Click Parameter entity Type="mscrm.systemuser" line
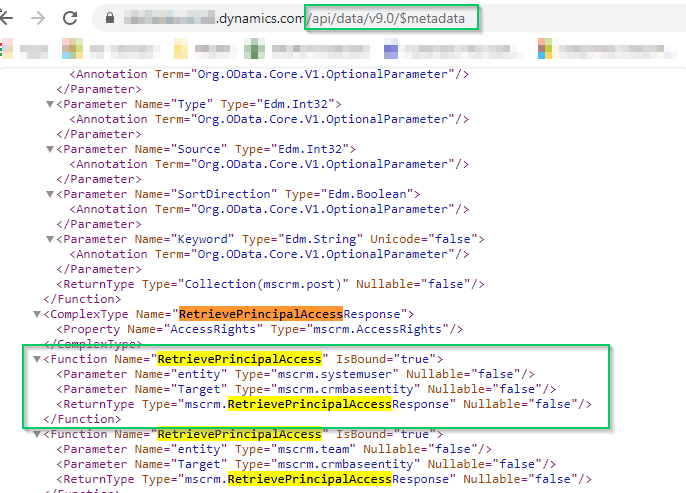This screenshot has width=686, height=493. point(295,374)
